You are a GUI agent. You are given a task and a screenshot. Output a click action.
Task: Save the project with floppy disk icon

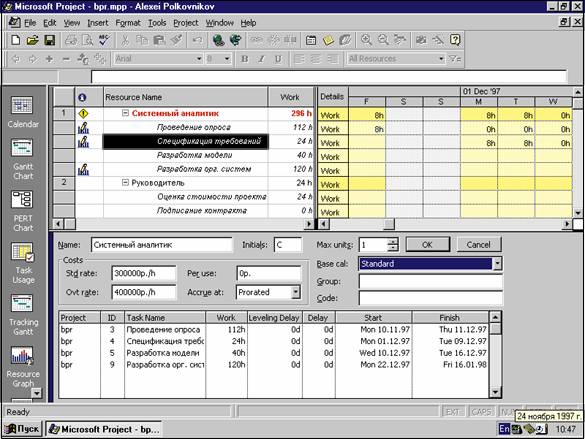49,40
